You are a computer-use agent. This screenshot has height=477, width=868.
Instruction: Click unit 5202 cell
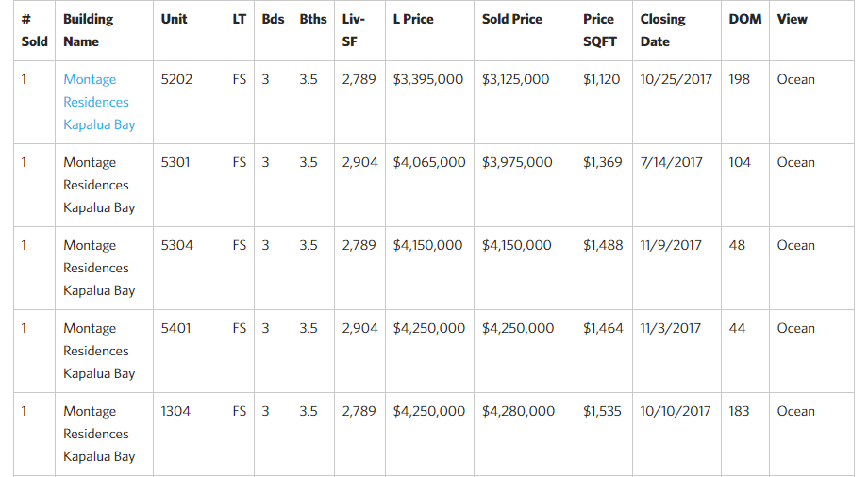point(176,80)
